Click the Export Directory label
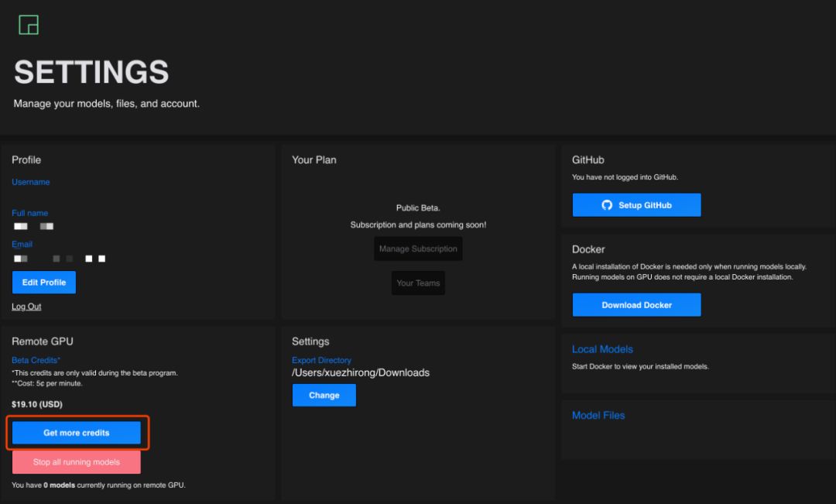836x504 pixels. [x=321, y=360]
